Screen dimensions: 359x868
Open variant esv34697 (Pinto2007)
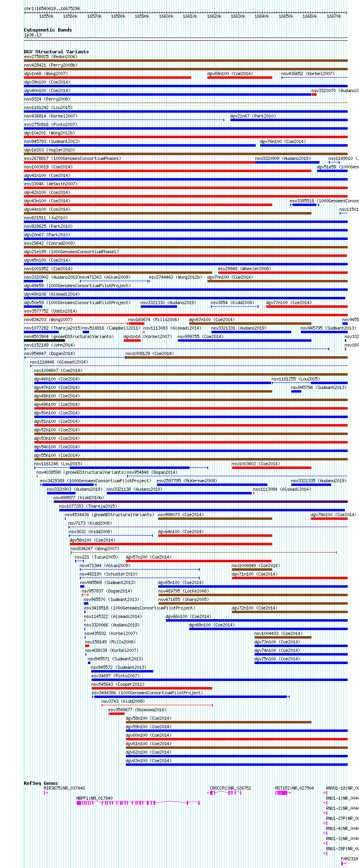115,676
